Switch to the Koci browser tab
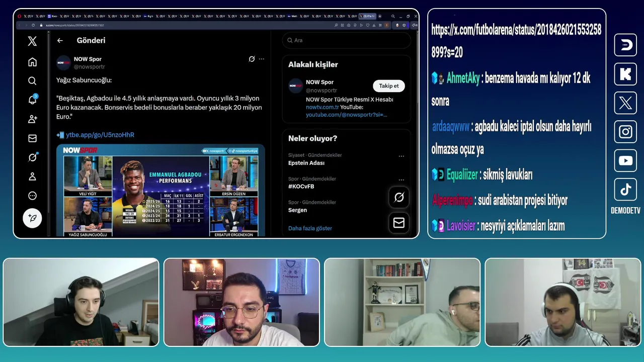644x362 pixels. pyautogui.click(x=52, y=16)
